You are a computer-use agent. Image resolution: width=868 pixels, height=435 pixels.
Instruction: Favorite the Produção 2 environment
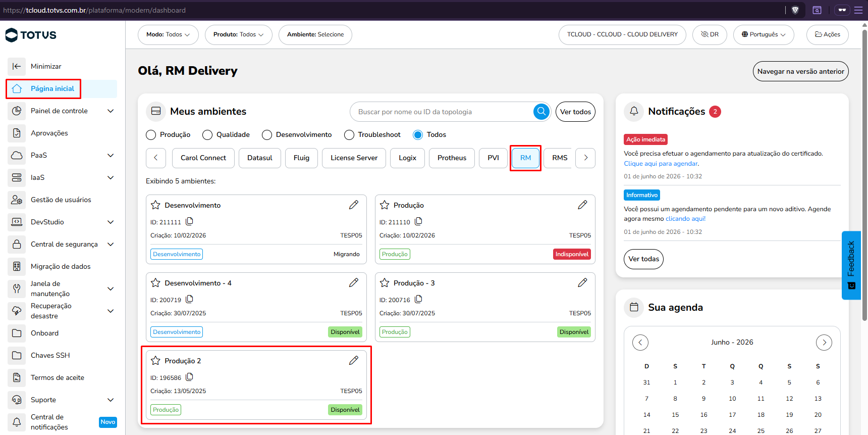click(155, 361)
